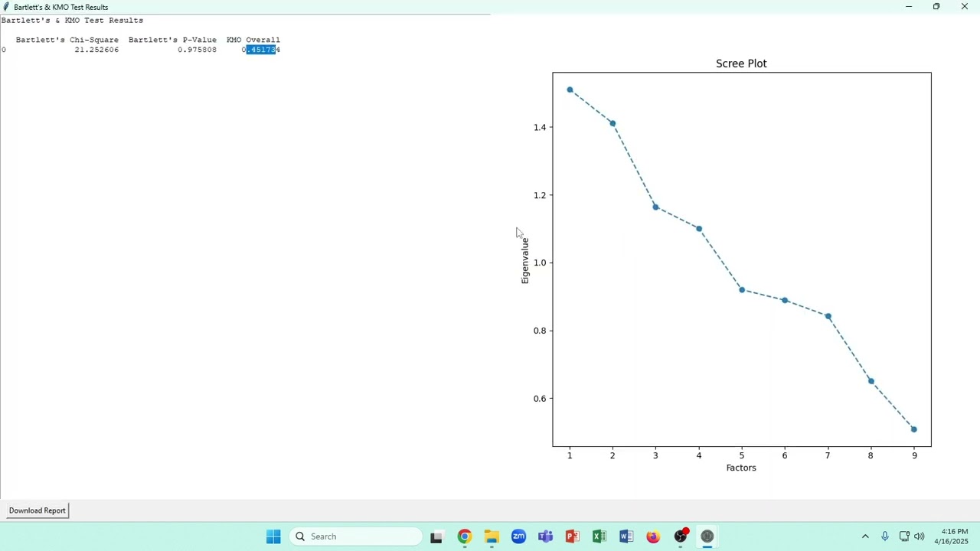Image resolution: width=980 pixels, height=551 pixels.
Task: Select the active gray app icon in taskbar
Action: coord(707,536)
